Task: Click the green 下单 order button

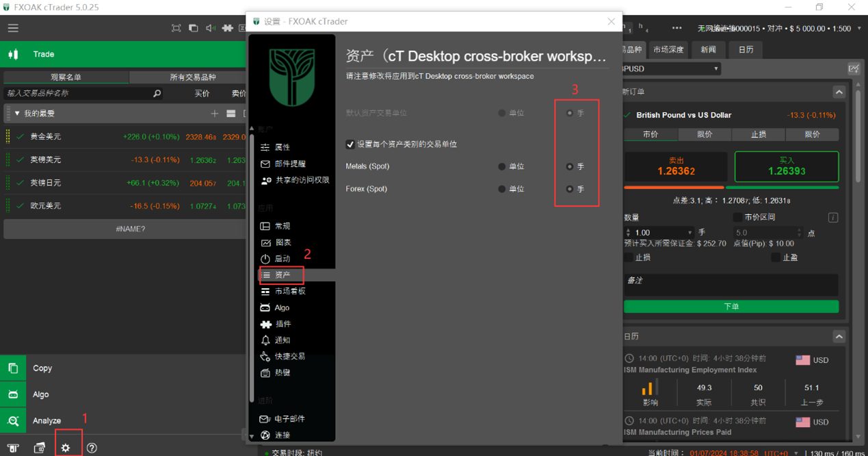Action: click(731, 306)
